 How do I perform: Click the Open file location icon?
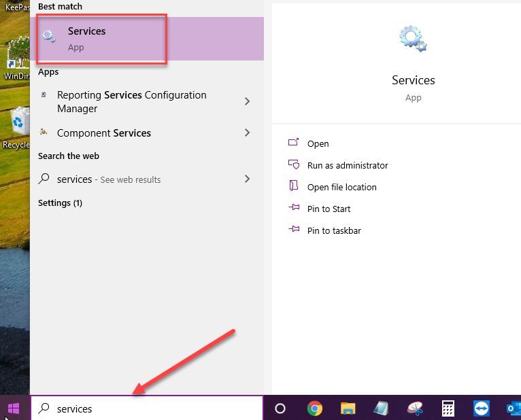(x=293, y=186)
